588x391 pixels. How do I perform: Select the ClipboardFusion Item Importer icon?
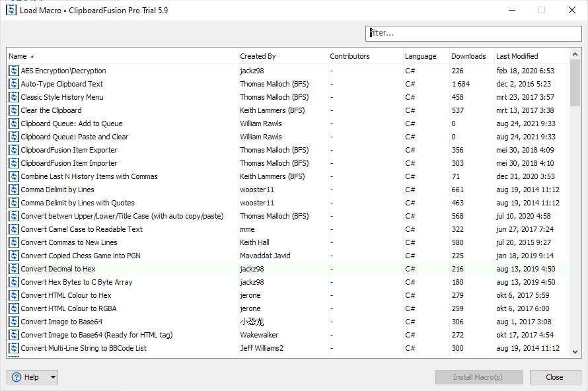(14, 163)
